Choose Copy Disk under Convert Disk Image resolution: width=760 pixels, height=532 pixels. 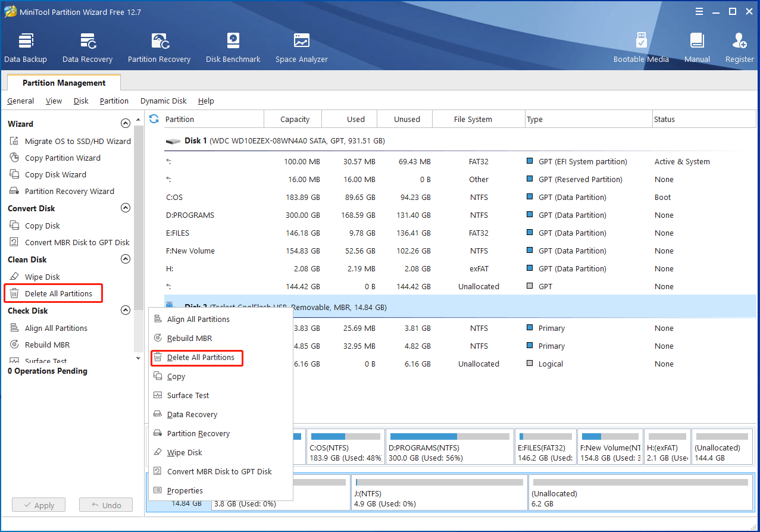tap(35, 226)
